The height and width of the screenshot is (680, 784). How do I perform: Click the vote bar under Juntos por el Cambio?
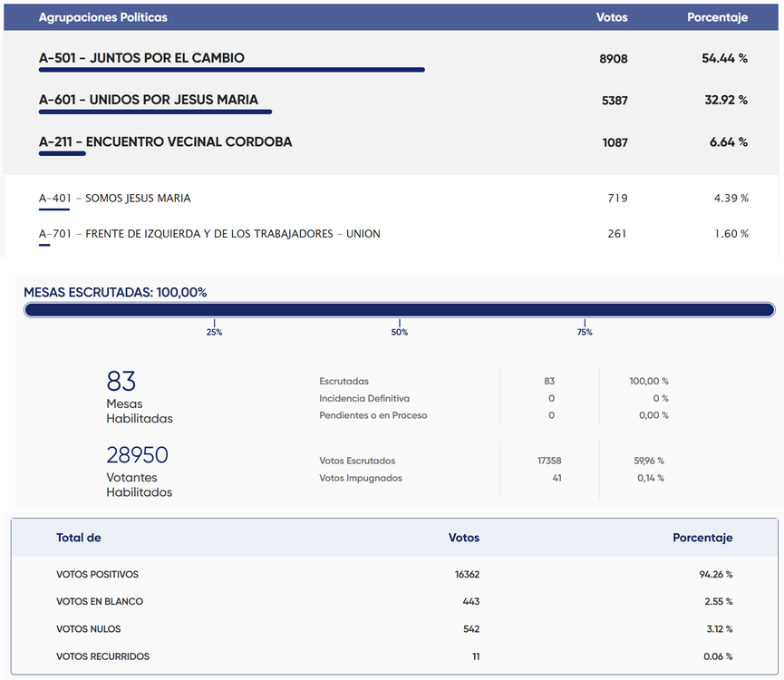231,70
